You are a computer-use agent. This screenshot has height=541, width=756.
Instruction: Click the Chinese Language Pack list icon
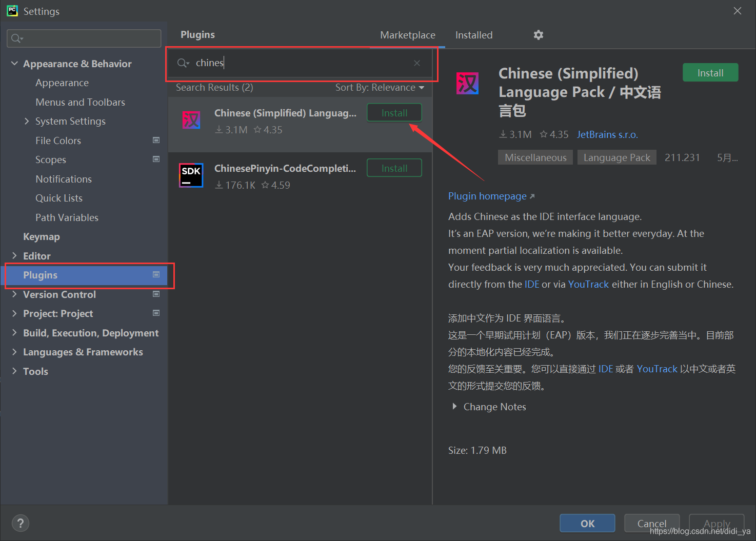(x=191, y=121)
